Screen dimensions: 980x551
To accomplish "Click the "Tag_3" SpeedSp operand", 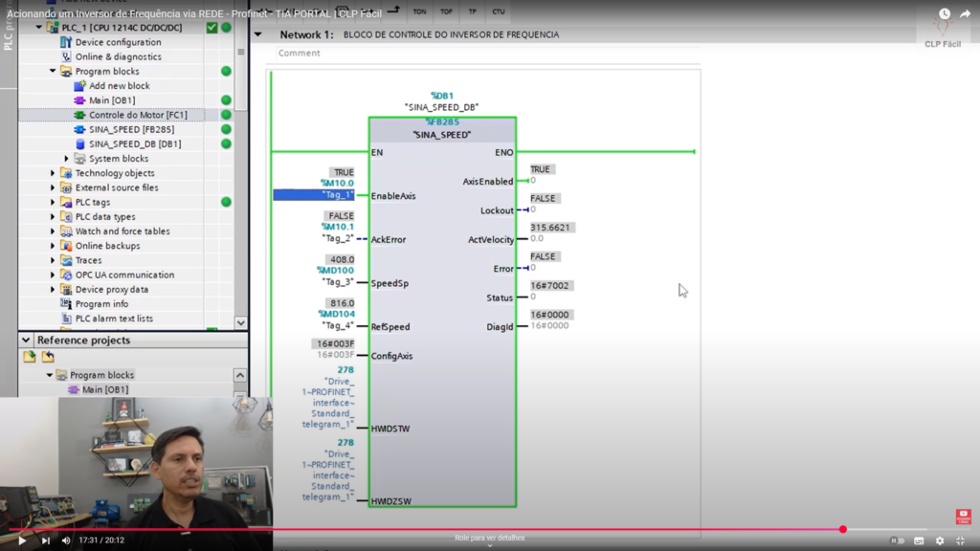I will coord(338,282).
